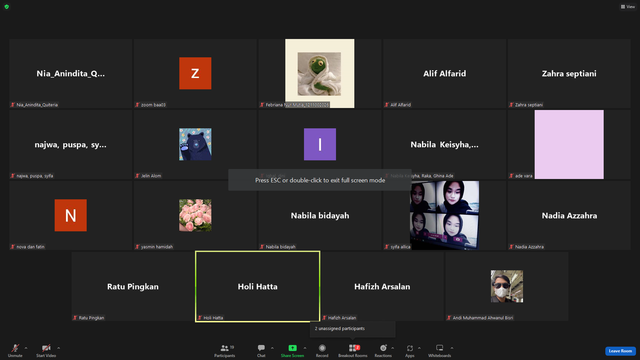This screenshot has width=640, height=360.
Task: Select the masked man avatar tile
Action: (x=507, y=286)
